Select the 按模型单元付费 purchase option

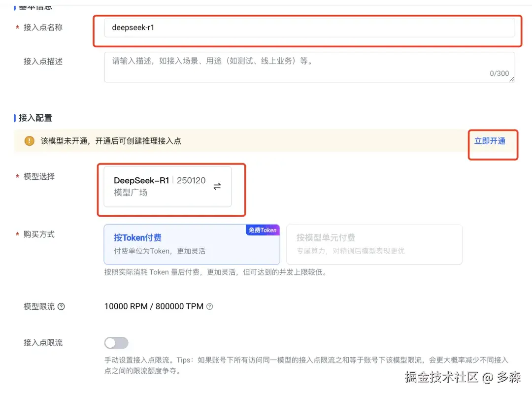click(x=374, y=244)
